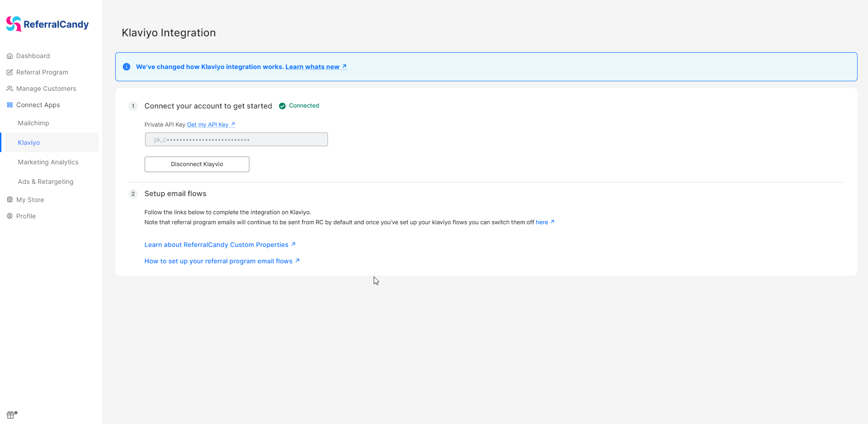The width and height of the screenshot is (868, 424).
Task: Click the Disconnect Klayvio button
Action: point(196,164)
